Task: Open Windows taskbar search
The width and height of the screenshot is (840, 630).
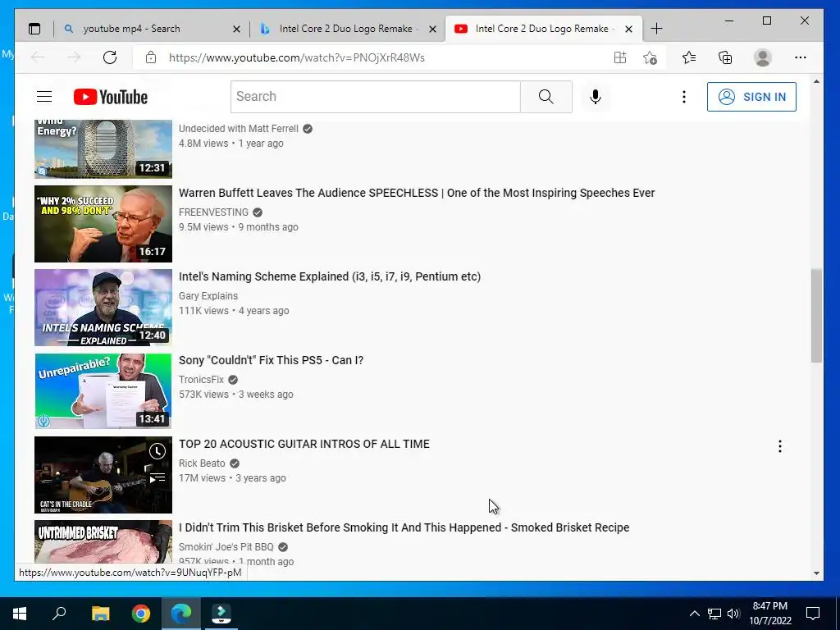Action: coord(59,613)
